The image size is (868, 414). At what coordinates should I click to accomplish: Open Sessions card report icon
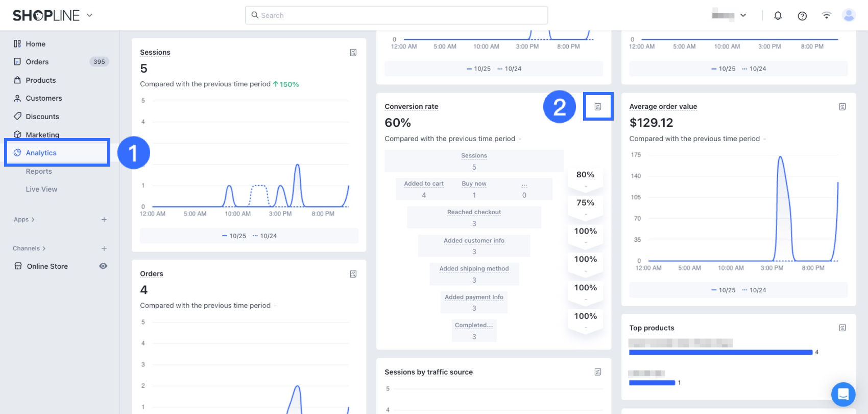pyautogui.click(x=353, y=53)
